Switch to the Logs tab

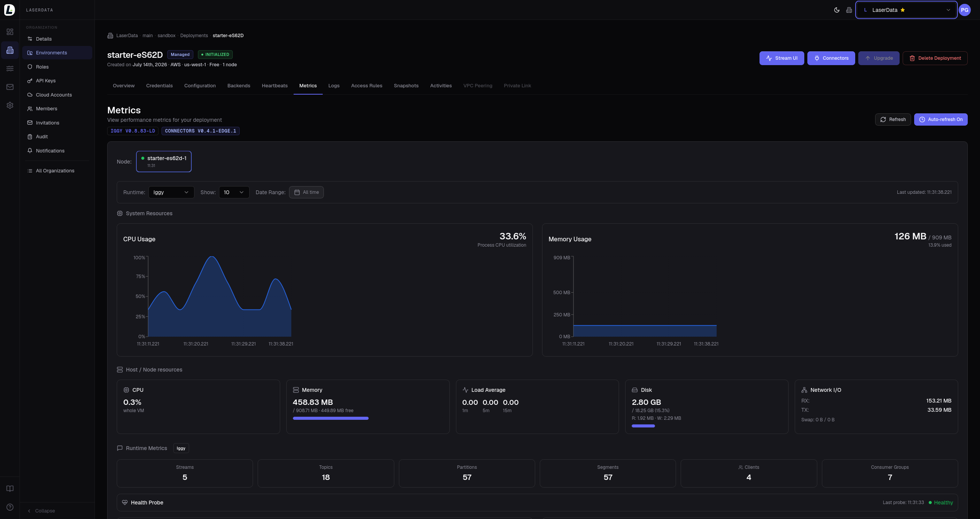[x=334, y=86]
